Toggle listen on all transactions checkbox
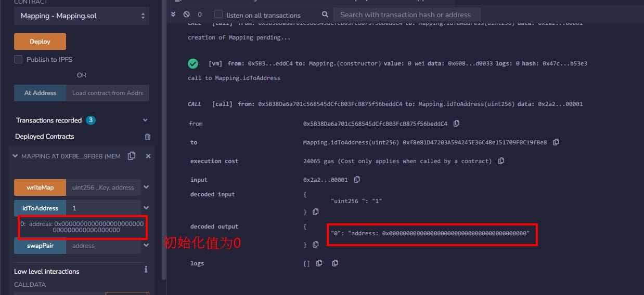This screenshot has width=644, height=295. click(x=218, y=15)
